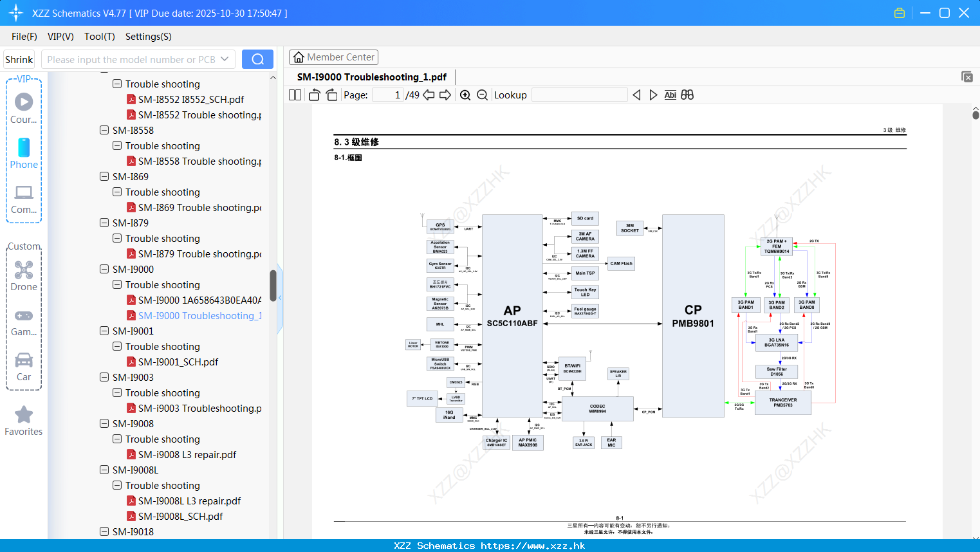Click the model number search field

click(x=132, y=59)
